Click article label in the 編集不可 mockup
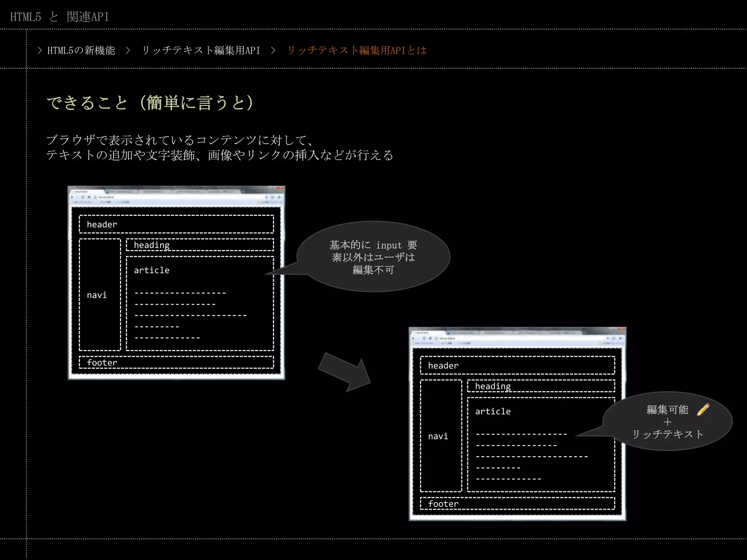 [152, 270]
